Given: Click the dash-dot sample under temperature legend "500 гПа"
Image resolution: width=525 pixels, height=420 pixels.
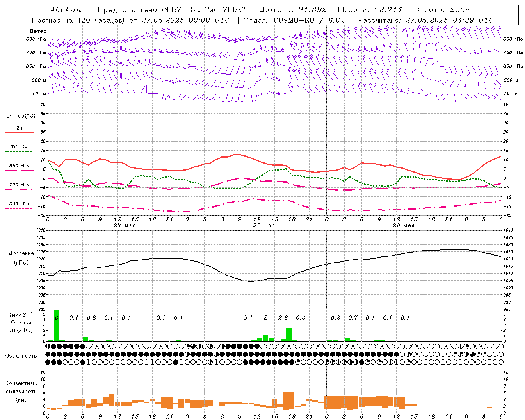Looking at the screenshot, I should tap(18, 209).
